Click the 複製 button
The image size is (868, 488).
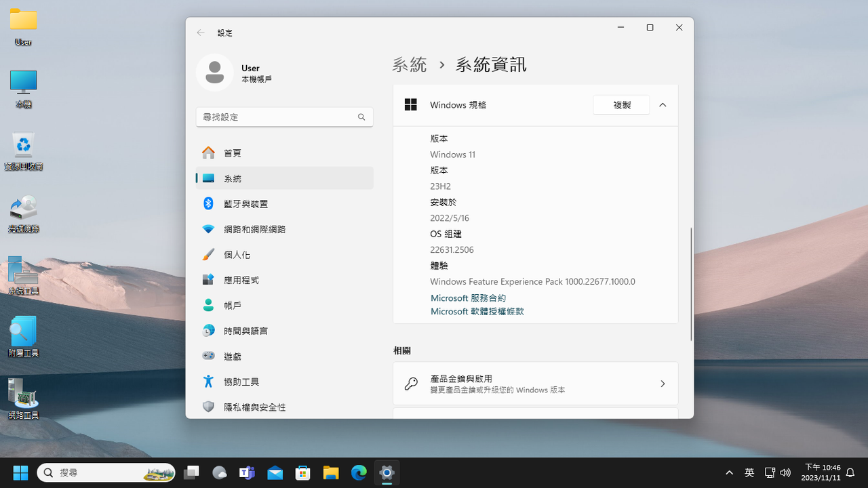pyautogui.click(x=621, y=105)
